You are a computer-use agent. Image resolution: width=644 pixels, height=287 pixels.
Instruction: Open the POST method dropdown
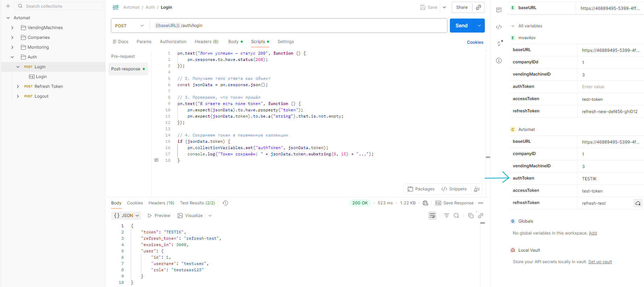(x=129, y=26)
